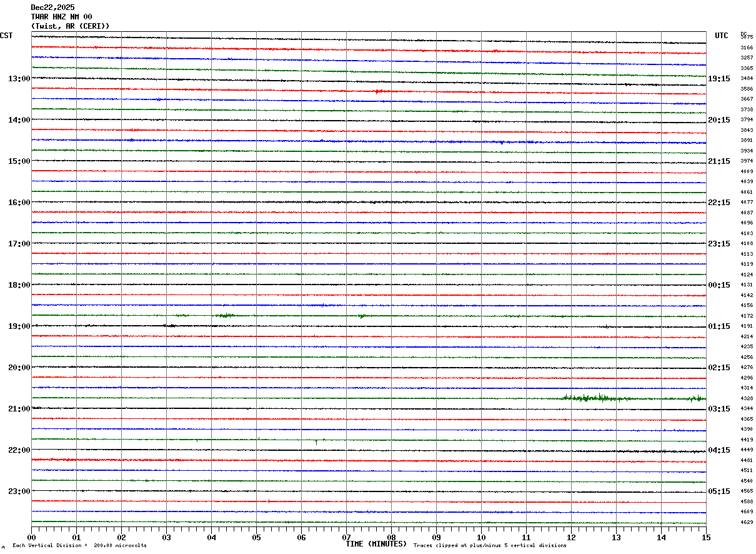This screenshot has height=554, width=756.
Task: Select the 20:00 CST time label
Action: [19, 368]
